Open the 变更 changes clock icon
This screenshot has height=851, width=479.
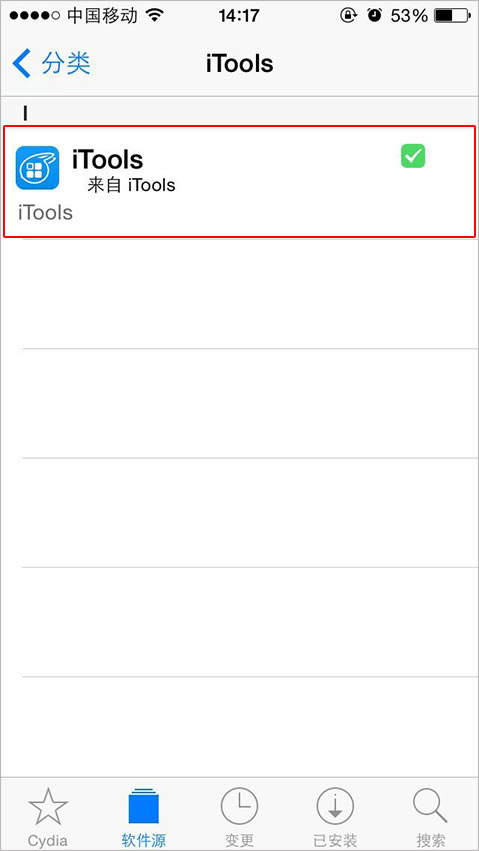coord(239,807)
